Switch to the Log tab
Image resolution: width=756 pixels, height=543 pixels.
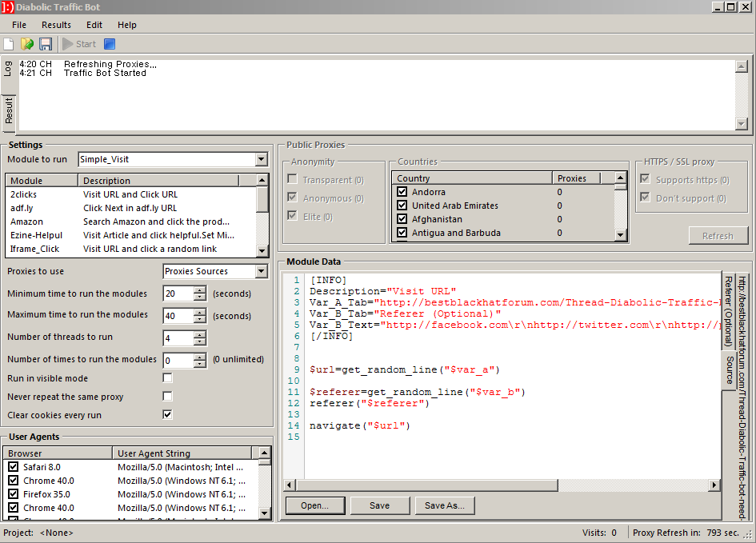point(8,69)
